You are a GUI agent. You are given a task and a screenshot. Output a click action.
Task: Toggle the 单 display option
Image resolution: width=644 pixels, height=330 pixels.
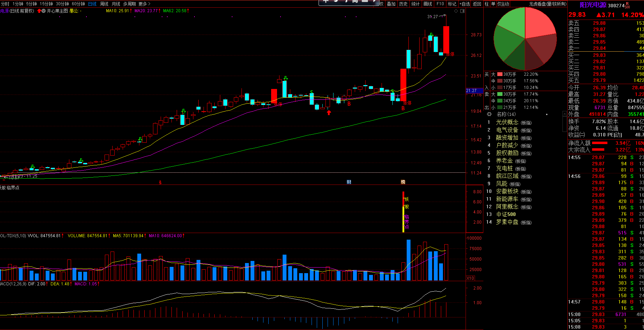[x=493, y=4]
